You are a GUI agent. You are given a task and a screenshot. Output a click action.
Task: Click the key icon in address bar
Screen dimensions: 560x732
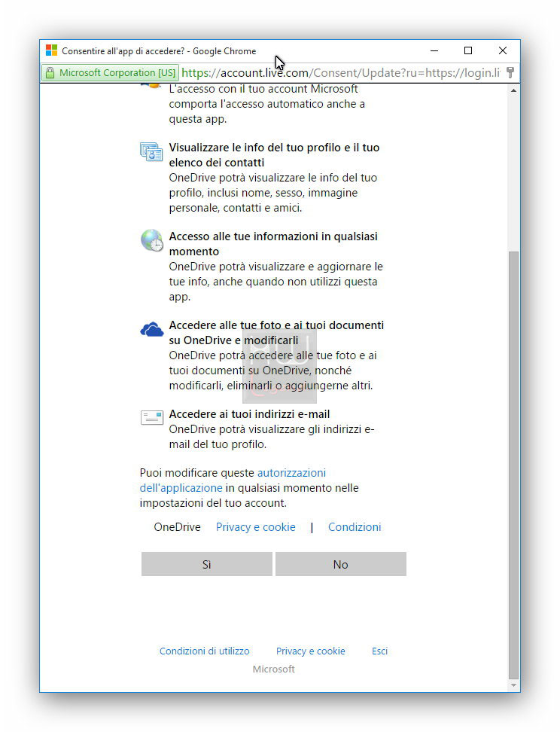point(510,72)
